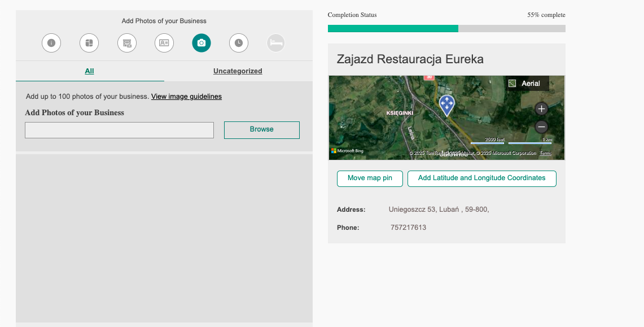Click the address Uniegoszcz 53, Lubań

(x=439, y=210)
